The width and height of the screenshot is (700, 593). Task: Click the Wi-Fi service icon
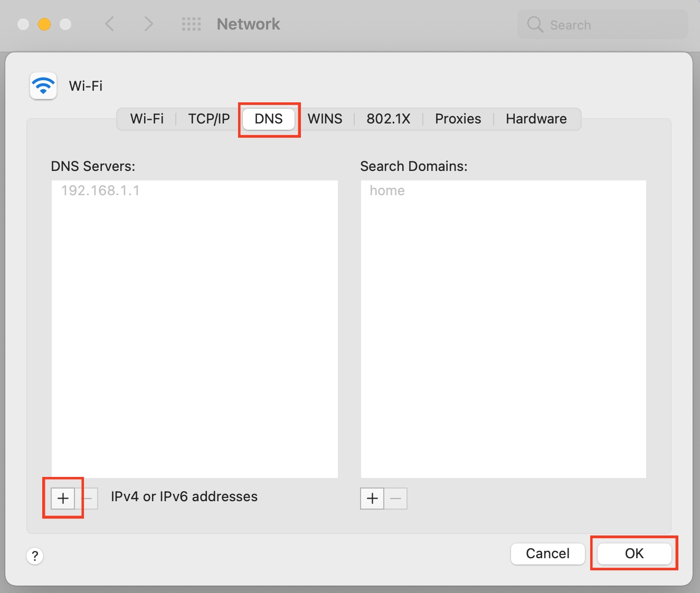pos(43,85)
